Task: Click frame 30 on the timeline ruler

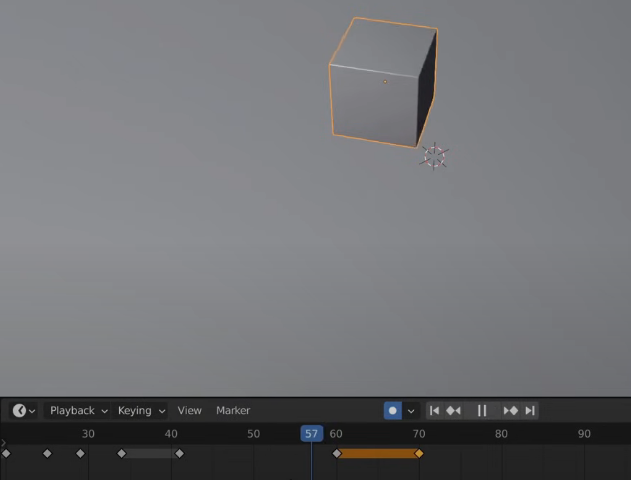Action: 88,434
